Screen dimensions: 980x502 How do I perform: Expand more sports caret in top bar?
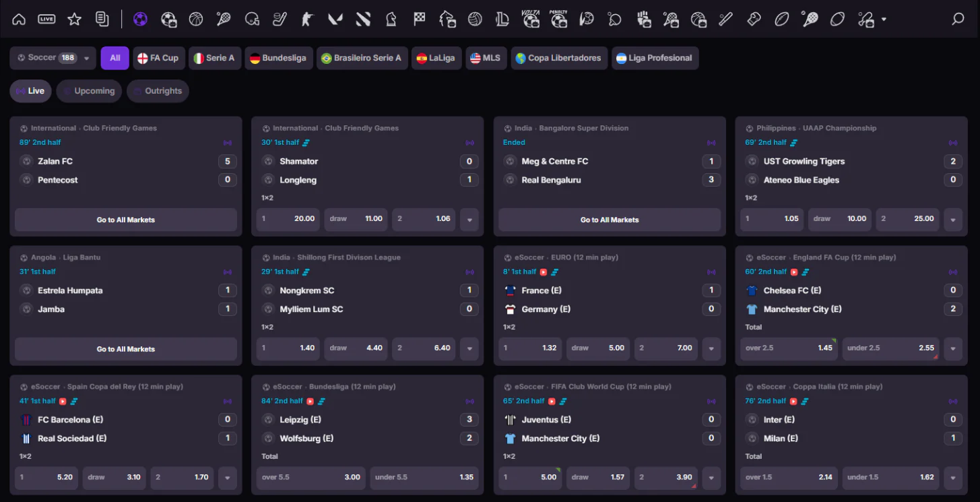coord(884,20)
